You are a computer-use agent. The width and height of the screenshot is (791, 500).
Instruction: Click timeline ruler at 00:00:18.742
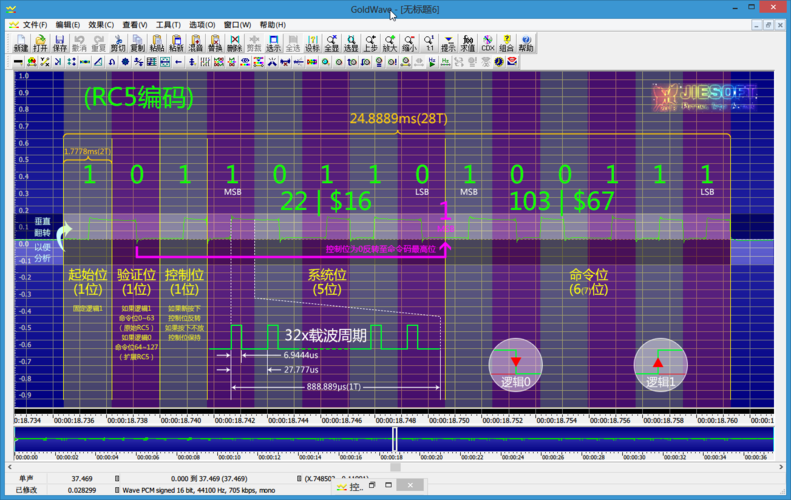(x=235, y=420)
